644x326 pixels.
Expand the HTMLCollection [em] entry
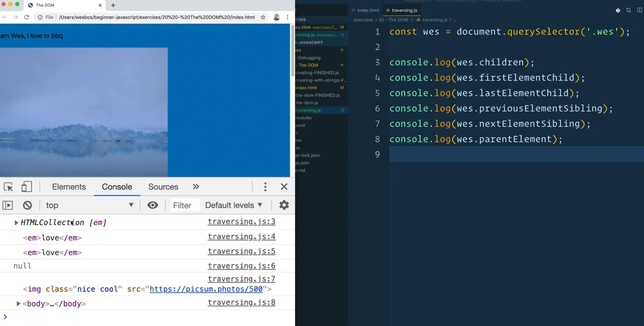16,223
